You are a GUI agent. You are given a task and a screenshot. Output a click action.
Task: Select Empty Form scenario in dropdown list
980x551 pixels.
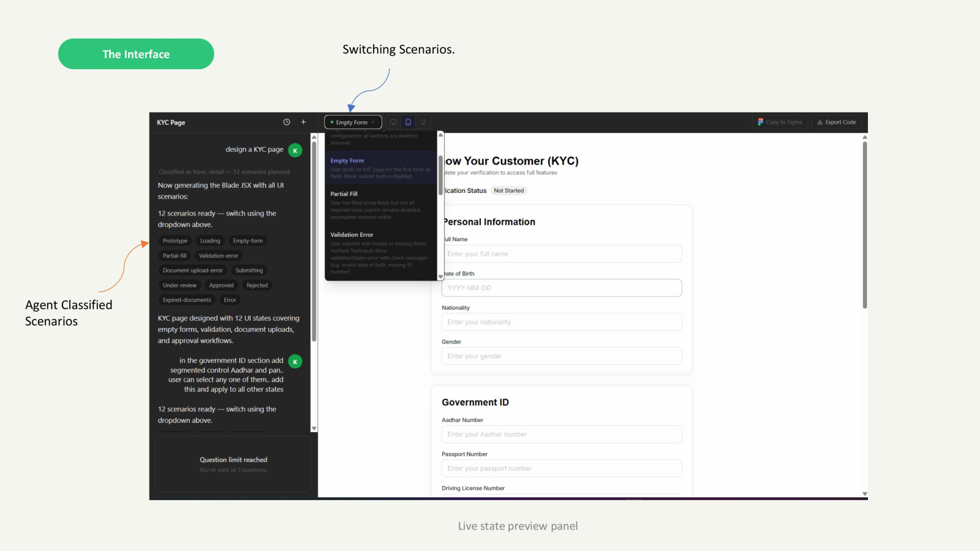tap(380, 168)
